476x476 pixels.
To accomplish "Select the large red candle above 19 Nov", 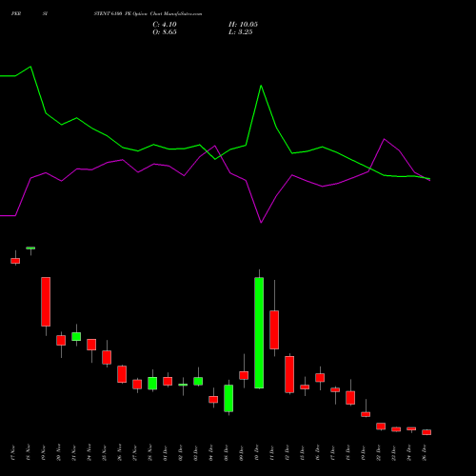I will click(46, 302).
